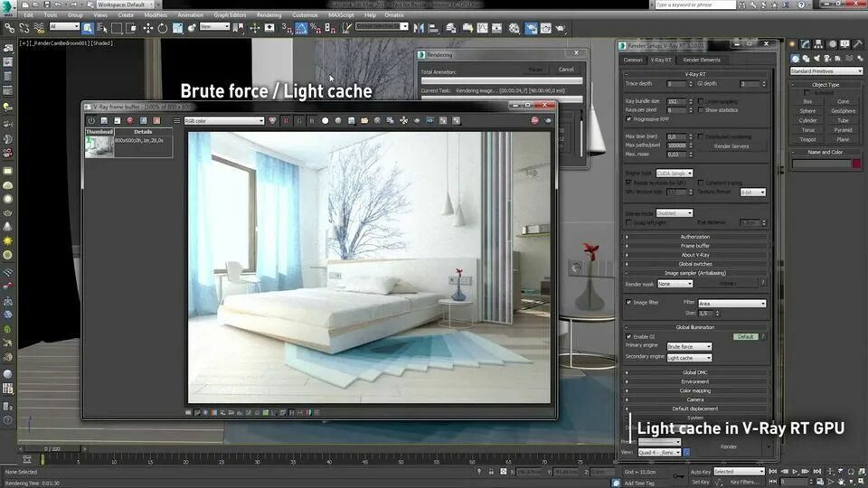Go to end of animation

click(816, 472)
